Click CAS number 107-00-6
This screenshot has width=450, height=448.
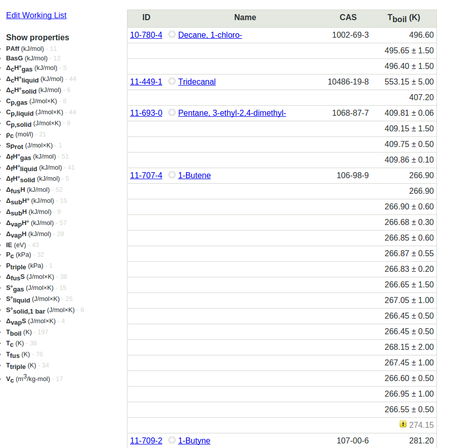[x=353, y=441]
